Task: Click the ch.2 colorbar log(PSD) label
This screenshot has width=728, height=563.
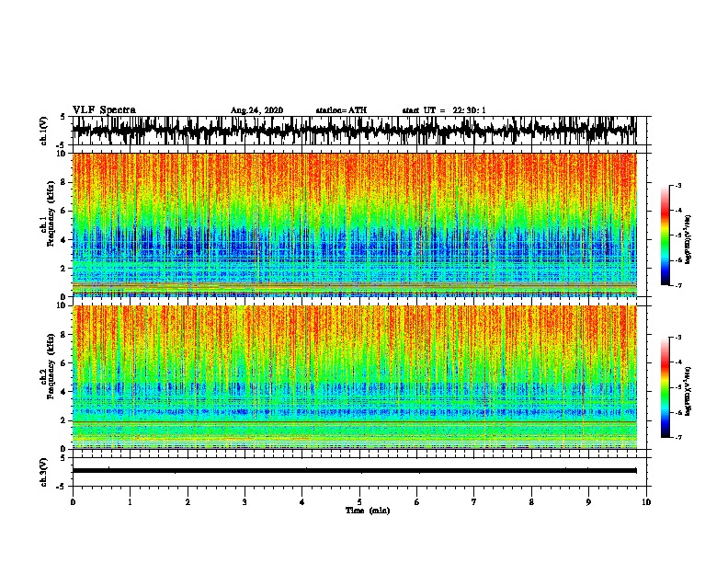Action: [688, 391]
